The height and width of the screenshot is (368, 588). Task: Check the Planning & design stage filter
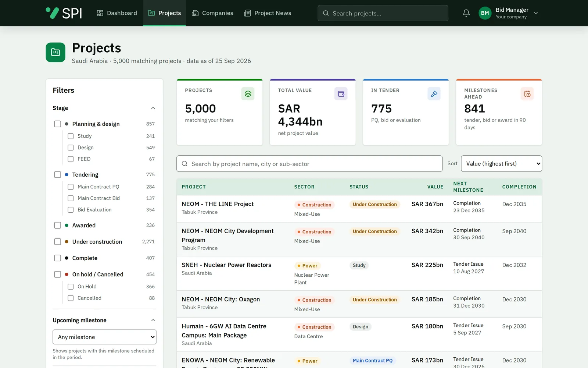(x=58, y=124)
